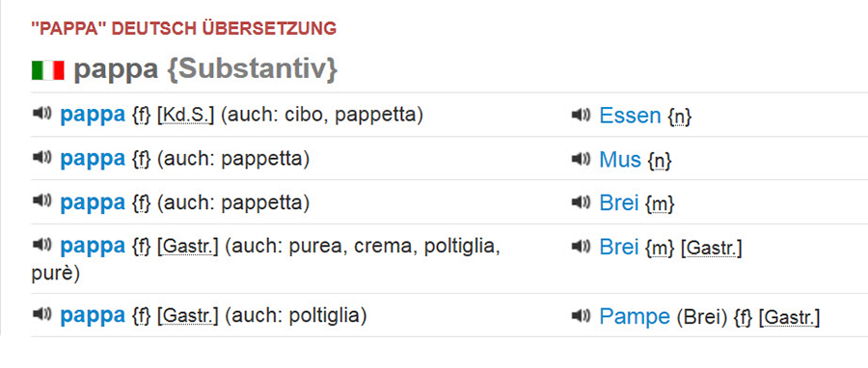Viewport: 868px width, 368px height.
Task: Open the pappa link in the Essen row
Action: coord(93,116)
